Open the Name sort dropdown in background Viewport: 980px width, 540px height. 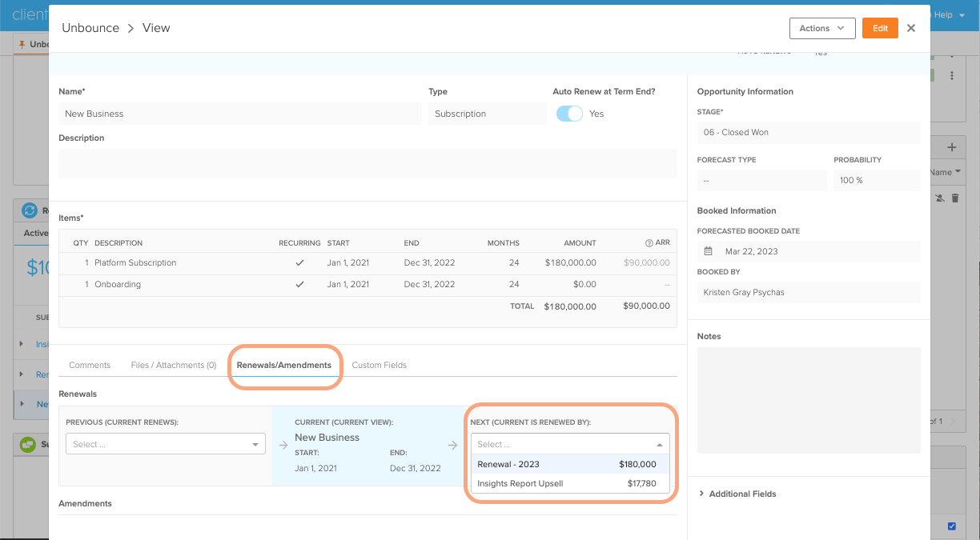[945, 172]
